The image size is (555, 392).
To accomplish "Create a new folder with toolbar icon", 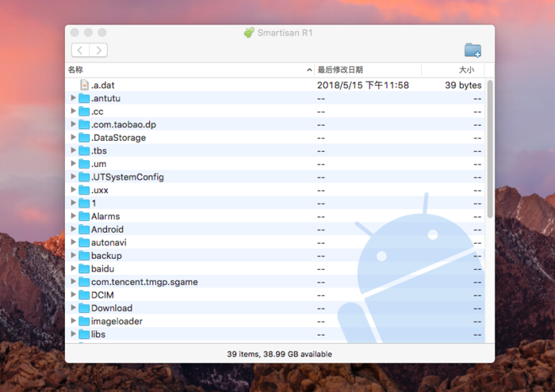I will 473,50.
